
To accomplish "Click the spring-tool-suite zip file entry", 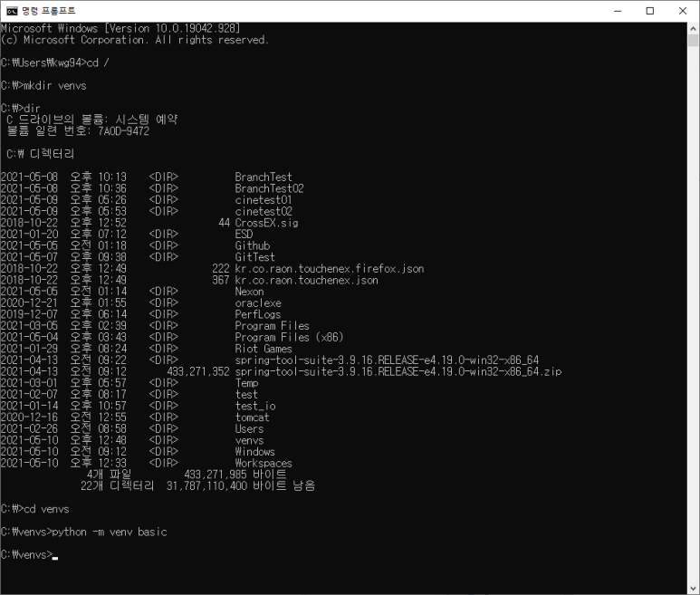I will coord(398,372).
